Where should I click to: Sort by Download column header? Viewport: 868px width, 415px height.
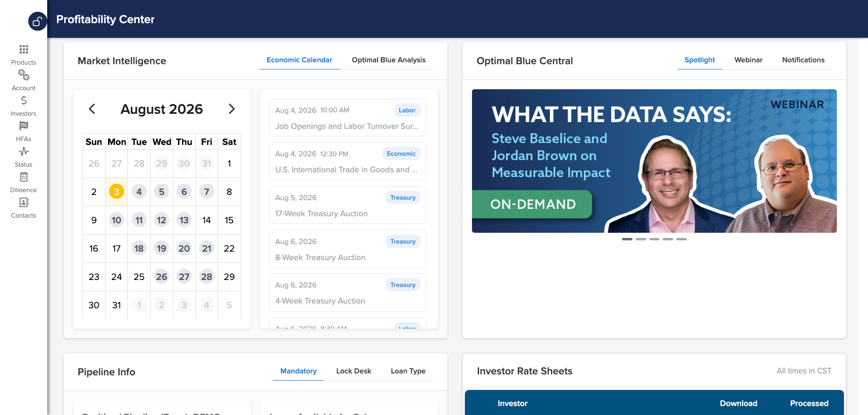pyautogui.click(x=738, y=403)
